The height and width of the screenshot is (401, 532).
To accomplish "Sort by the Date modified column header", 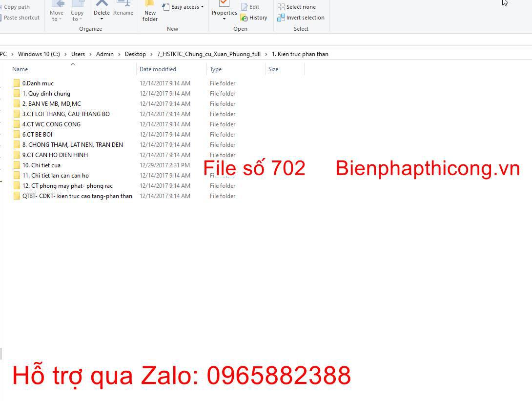I will click(158, 69).
